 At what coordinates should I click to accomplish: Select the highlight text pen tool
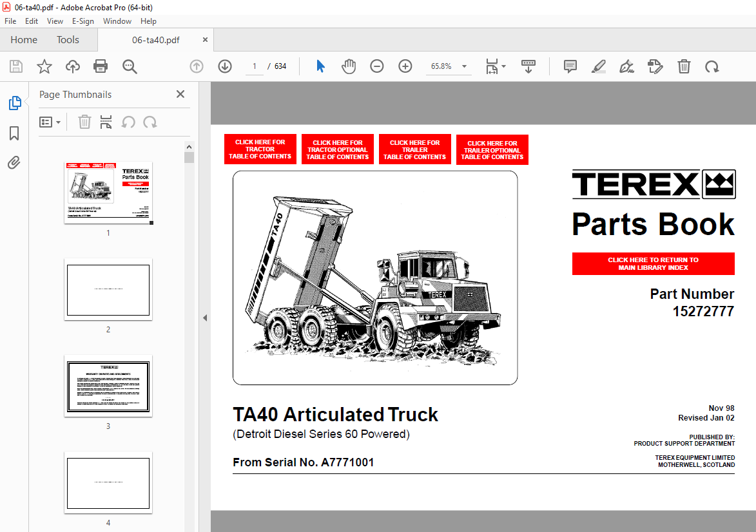pos(598,66)
